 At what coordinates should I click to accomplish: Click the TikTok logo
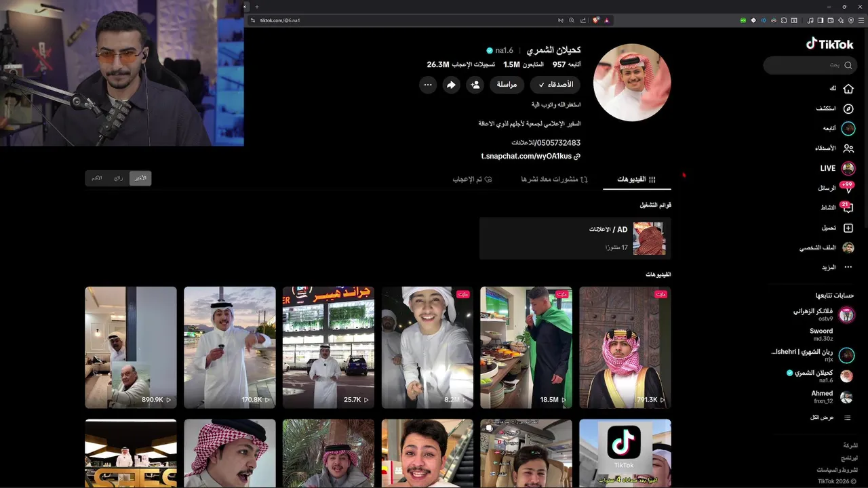tap(829, 43)
